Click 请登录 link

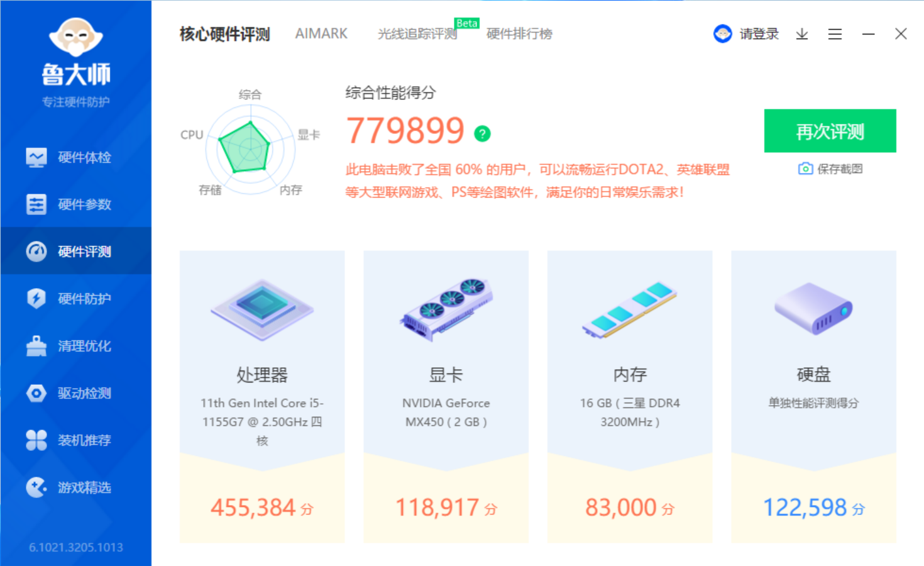click(759, 34)
